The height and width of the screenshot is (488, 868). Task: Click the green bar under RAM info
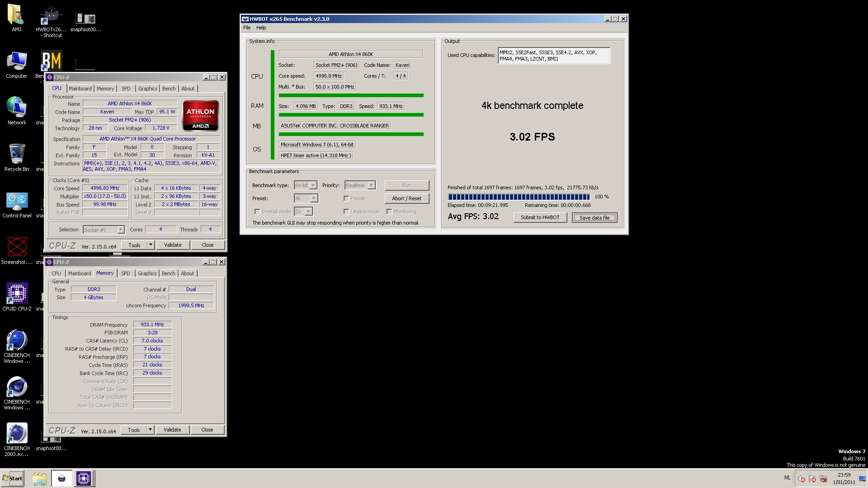tap(351, 115)
